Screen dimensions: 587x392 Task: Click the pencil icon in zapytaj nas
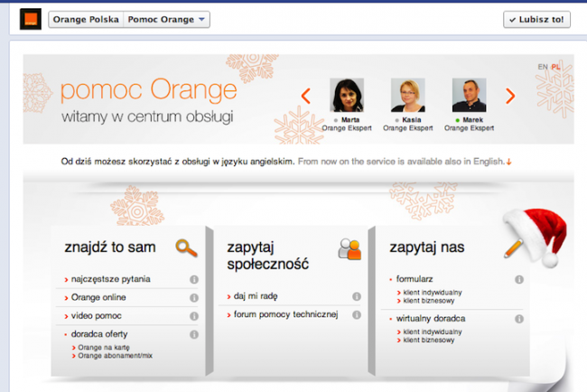tap(513, 248)
